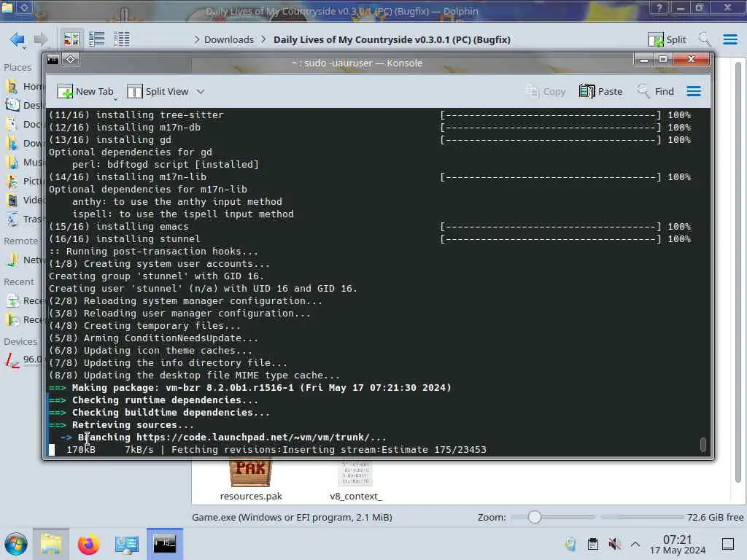Image resolution: width=747 pixels, height=560 pixels.
Task: Click Konsole terminal scrollbar handle
Action: click(x=703, y=444)
